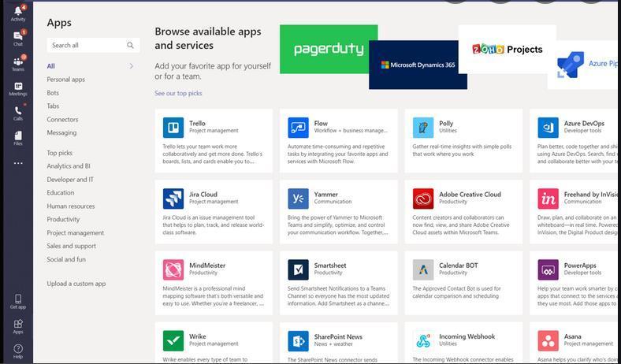Select the Messaging filter
The image size is (621, 364).
(61, 132)
